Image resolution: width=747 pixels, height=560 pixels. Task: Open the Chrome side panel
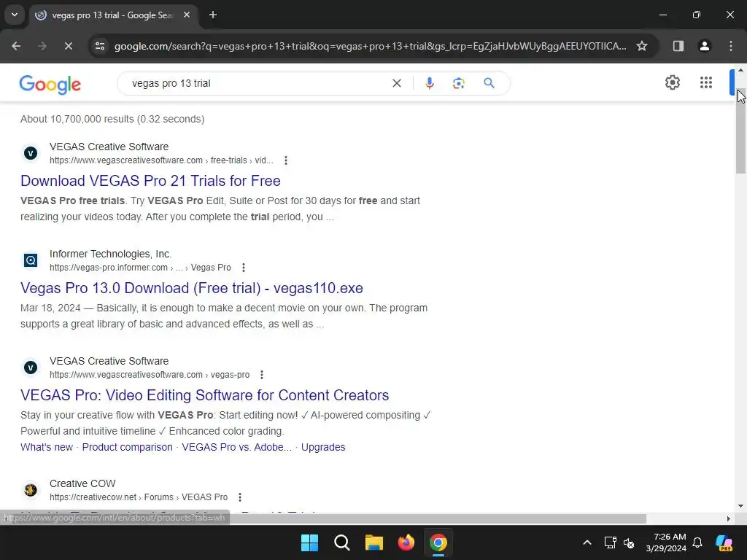click(x=678, y=46)
